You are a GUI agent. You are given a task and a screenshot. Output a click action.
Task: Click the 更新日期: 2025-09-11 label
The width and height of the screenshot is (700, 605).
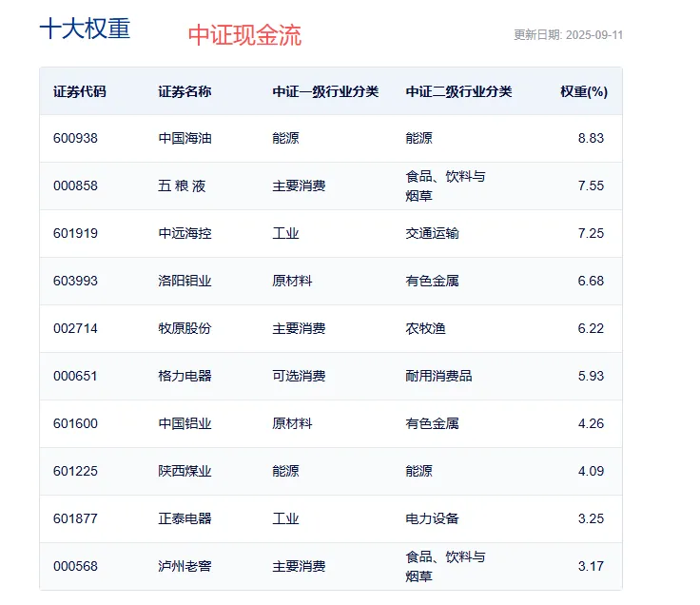point(568,35)
